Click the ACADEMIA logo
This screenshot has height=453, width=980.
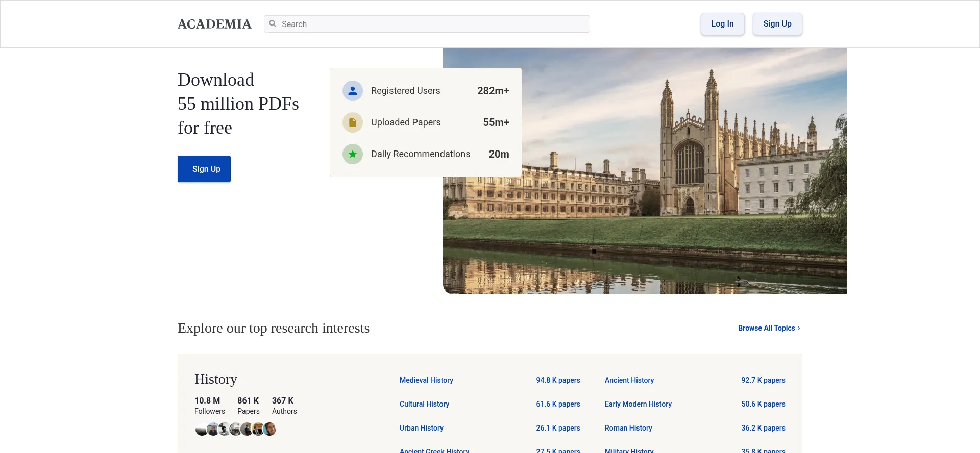tap(214, 24)
